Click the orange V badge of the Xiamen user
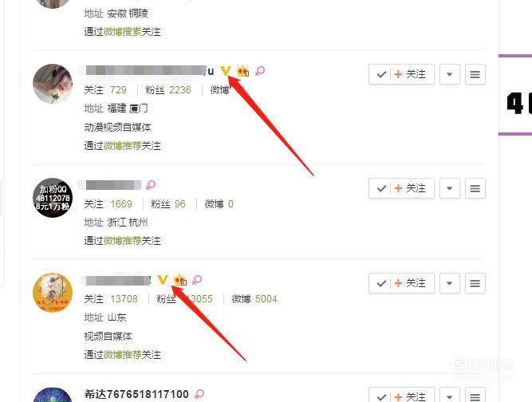The height and width of the screenshot is (402, 532). (225, 71)
